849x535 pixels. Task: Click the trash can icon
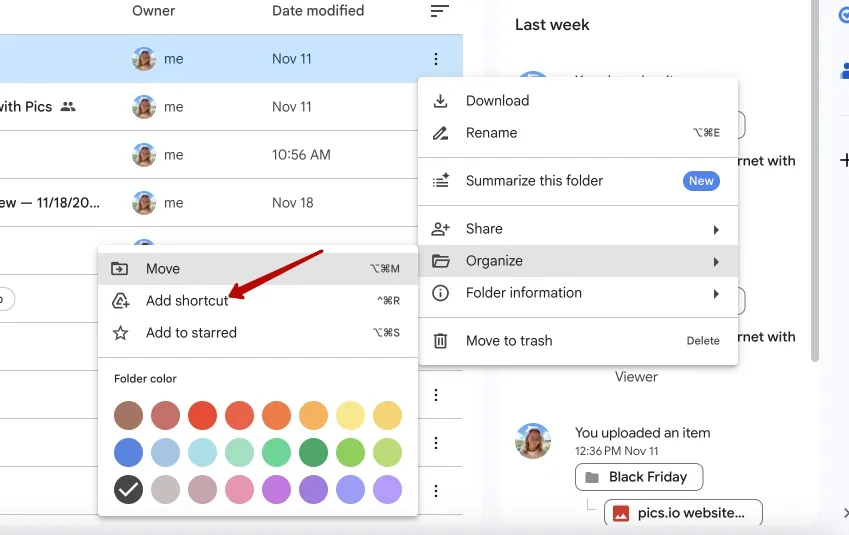coord(440,341)
